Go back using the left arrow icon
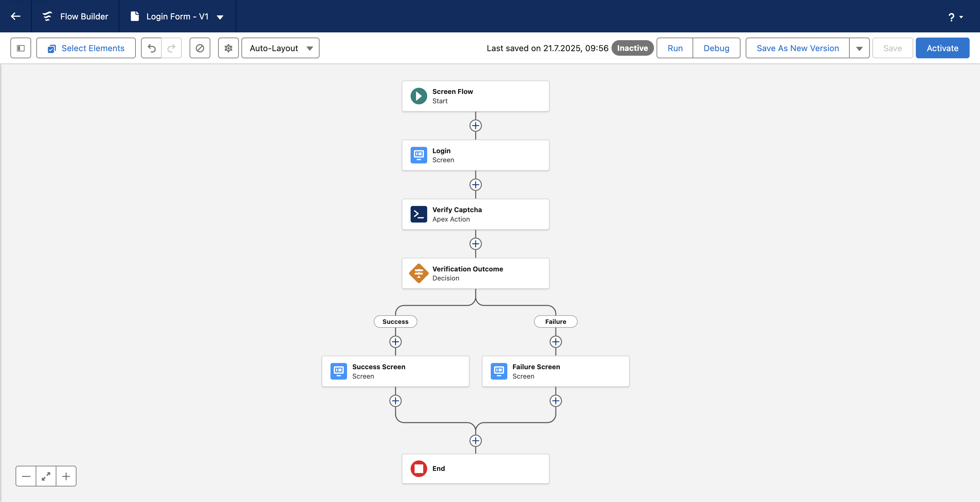Viewport: 980px width, 502px height. click(16, 16)
